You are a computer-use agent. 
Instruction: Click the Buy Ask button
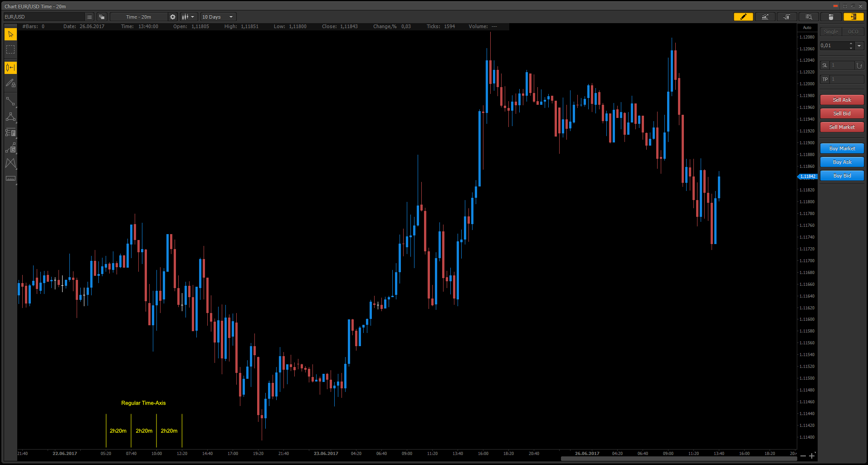click(x=842, y=162)
